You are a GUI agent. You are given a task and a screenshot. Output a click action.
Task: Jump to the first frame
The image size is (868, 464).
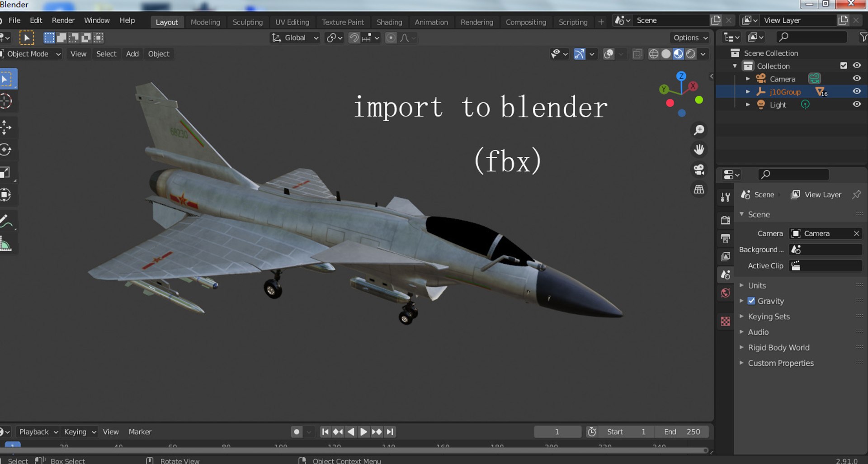pos(325,432)
